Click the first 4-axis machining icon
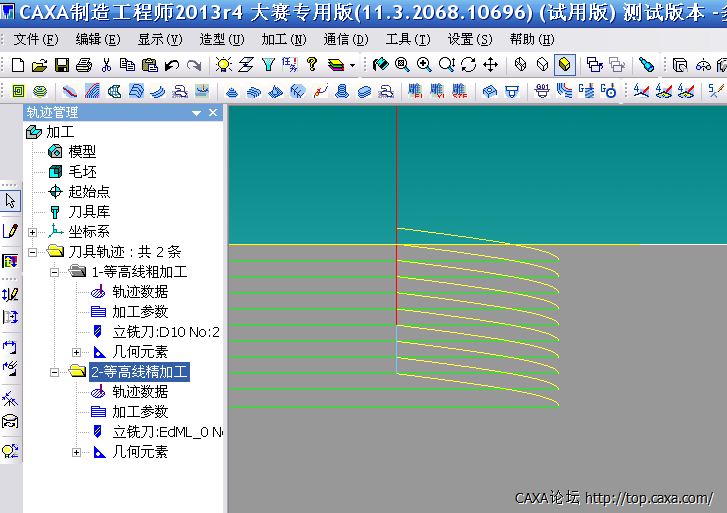 tap(642, 91)
